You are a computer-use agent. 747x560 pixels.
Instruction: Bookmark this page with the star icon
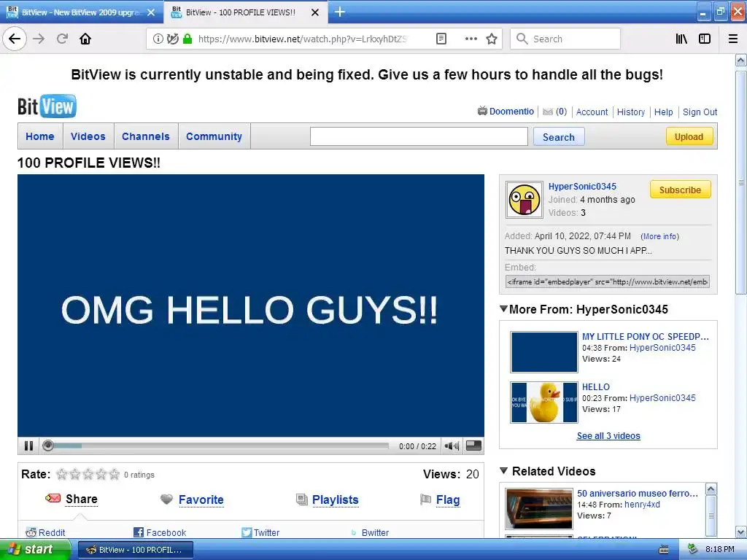click(492, 39)
